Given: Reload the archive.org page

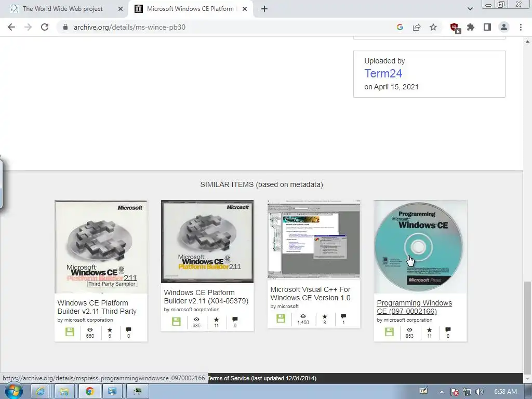Looking at the screenshot, I should click(x=45, y=27).
